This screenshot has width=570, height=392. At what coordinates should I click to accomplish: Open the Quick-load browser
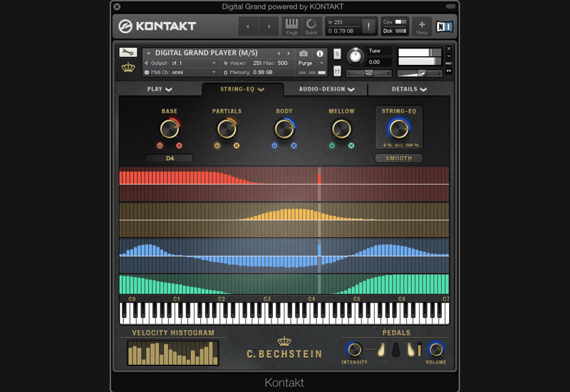pyautogui.click(x=311, y=26)
